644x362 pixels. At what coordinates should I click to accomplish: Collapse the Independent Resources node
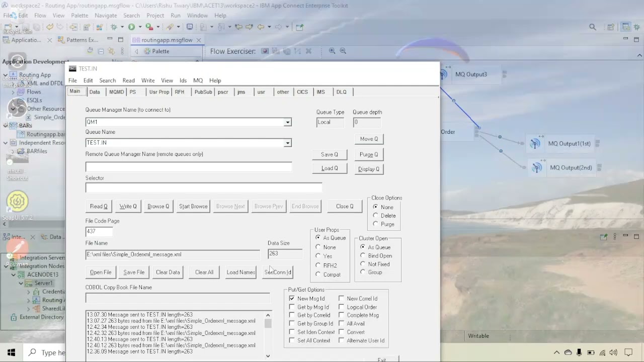pos(6,143)
